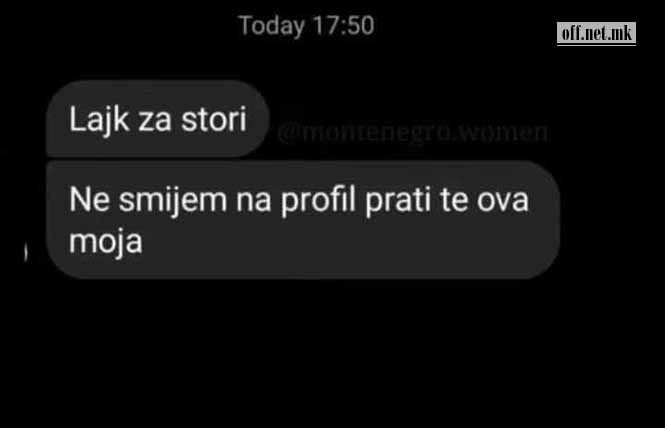Click the word "stori" in first message

[x=214, y=120]
